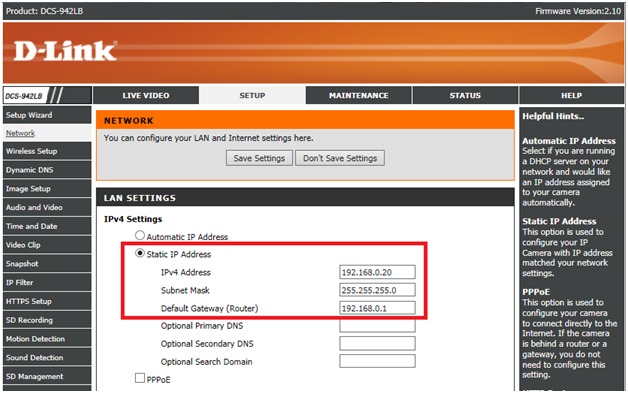Switch to the MAINTENANCE tab
Screen dimensions: 628x393
pos(358,95)
